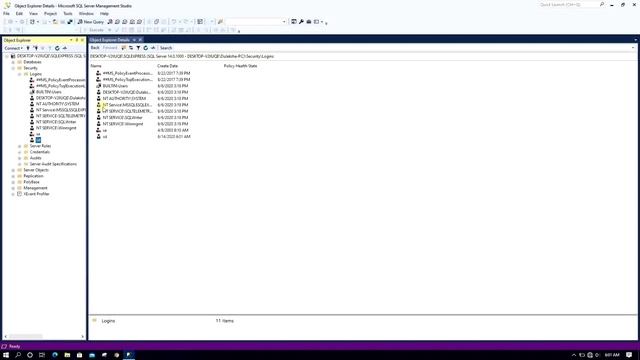Click the Synchronize icon in Details toolbar
Viewport: 640px width, 360px height.
pyautogui.click(x=131, y=48)
